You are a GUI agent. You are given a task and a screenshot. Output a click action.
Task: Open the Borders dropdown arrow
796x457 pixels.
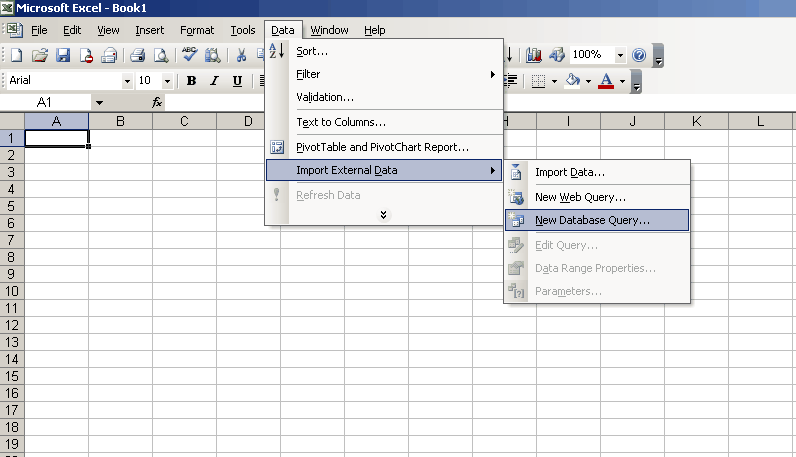[x=554, y=81]
